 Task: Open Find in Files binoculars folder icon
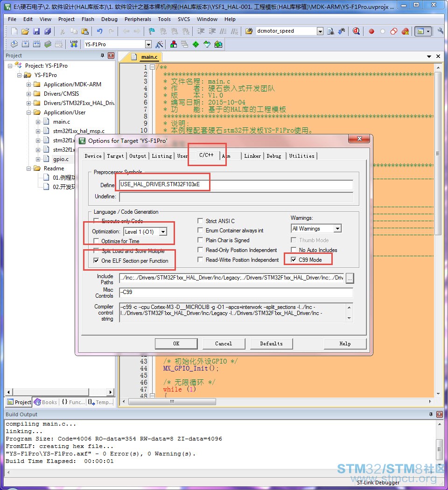pyautogui.click(x=249, y=31)
